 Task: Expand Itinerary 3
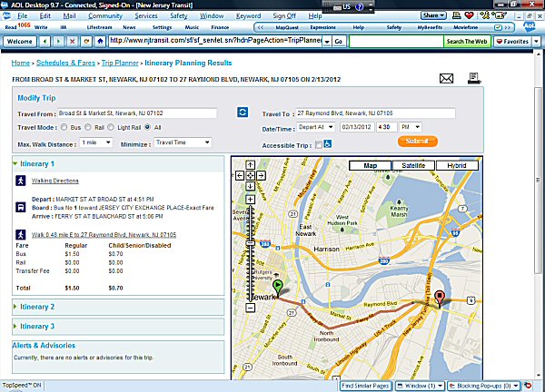tap(15, 326)
